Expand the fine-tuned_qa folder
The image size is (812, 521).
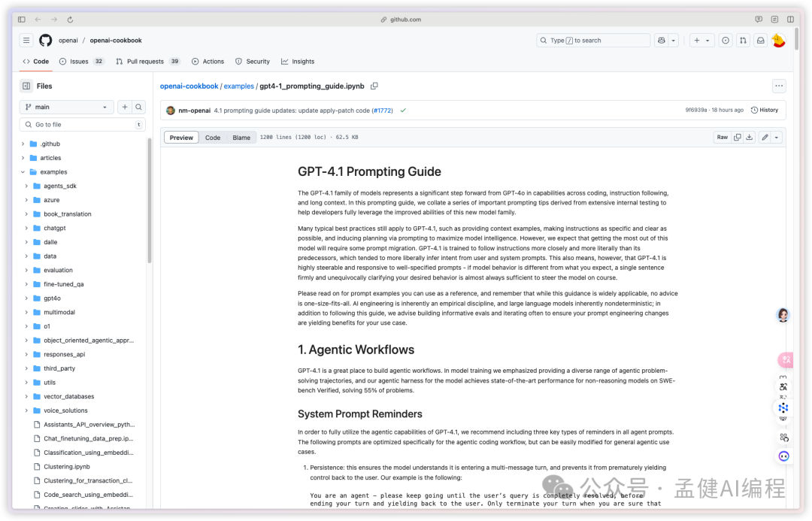(x=26, y=284)
